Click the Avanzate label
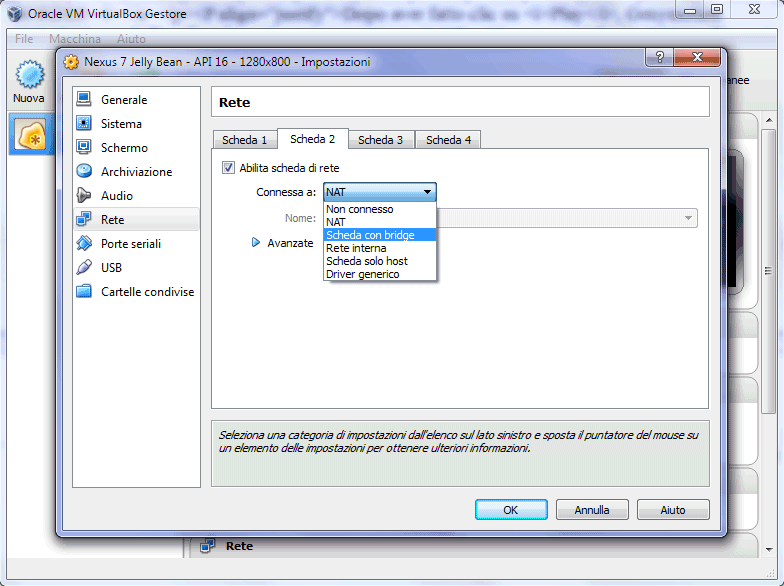The height and width of the screenshot is (586, 784). point(290,242)
